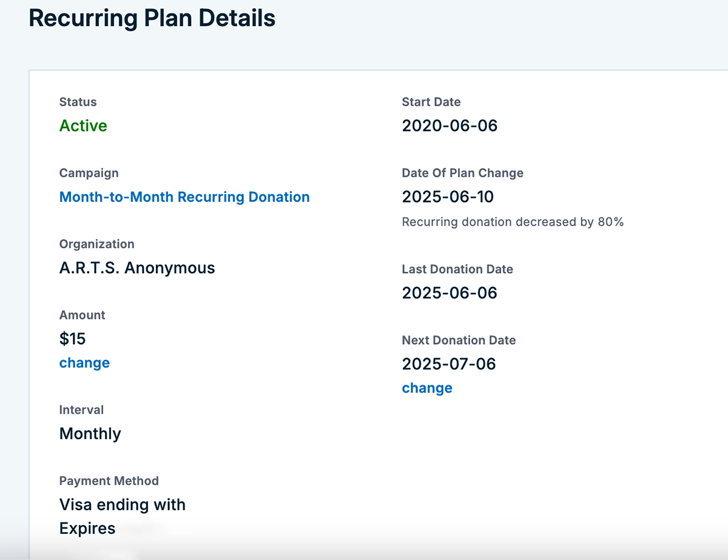Select the 2025-06-06 last donation date
Screen dimensions: 728x560
click(x=450, y=293)
